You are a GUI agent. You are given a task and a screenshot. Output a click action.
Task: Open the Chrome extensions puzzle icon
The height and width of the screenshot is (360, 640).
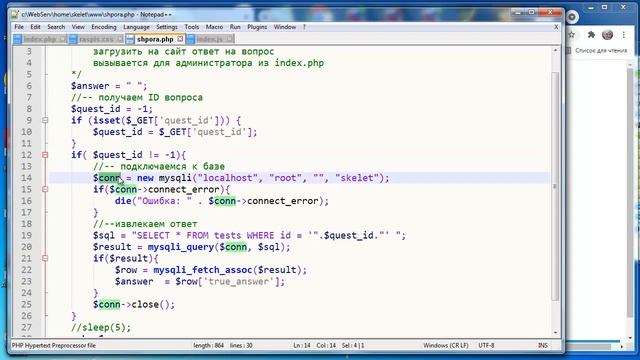591,35
